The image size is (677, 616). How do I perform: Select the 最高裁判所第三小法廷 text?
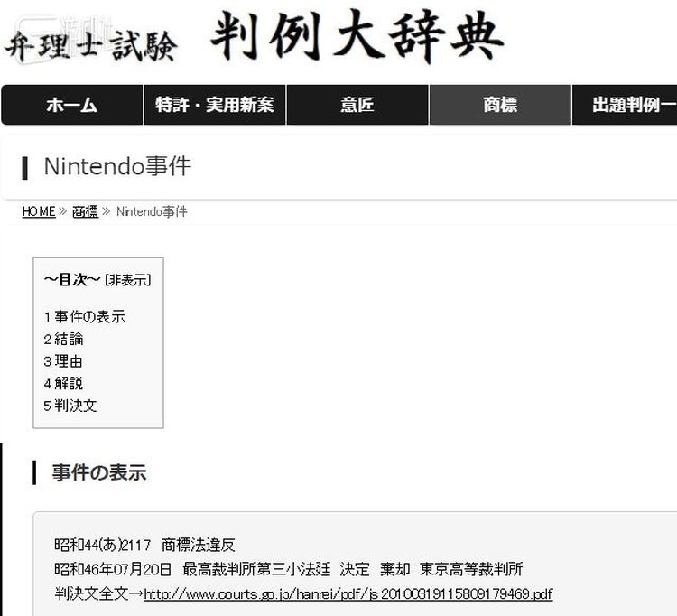[x=256, y=569]
